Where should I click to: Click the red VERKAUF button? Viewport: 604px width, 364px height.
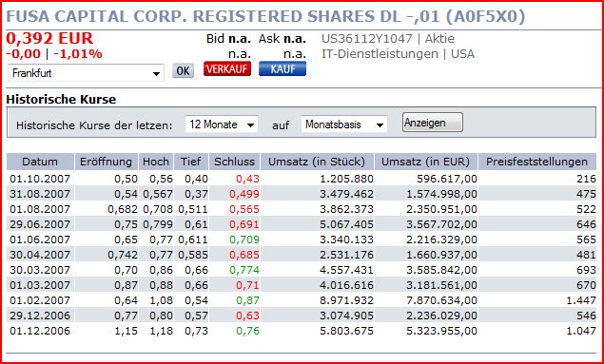click(x=227, y=68)
